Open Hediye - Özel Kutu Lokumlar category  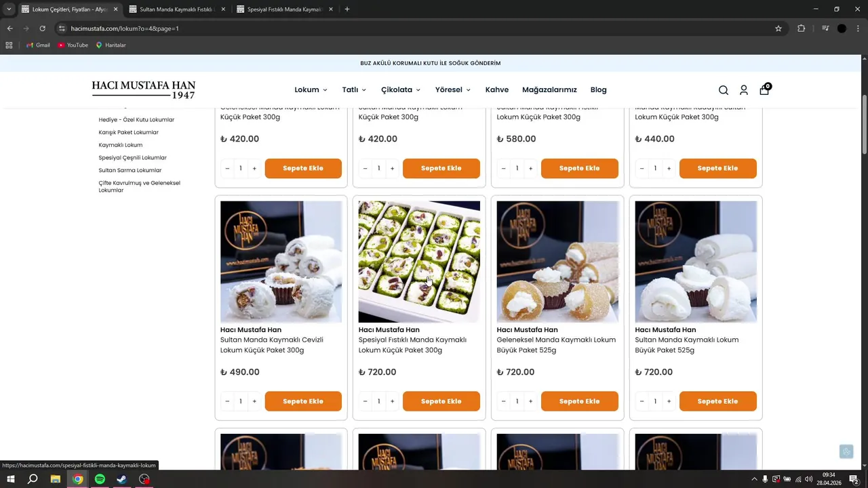pyautogui.click(x=136, y=119)
